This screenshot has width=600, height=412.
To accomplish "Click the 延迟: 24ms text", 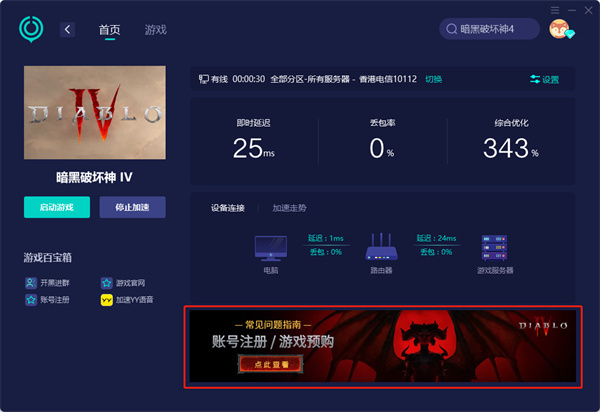I will pos(436,238).
